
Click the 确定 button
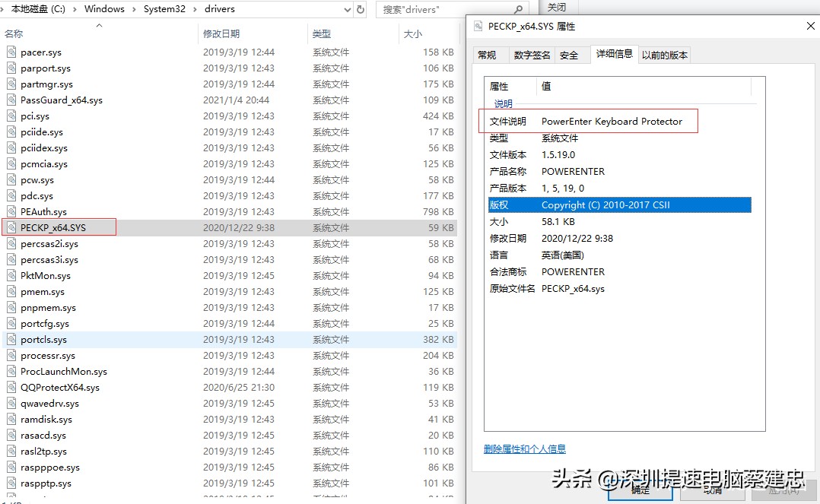pos(640,493)
